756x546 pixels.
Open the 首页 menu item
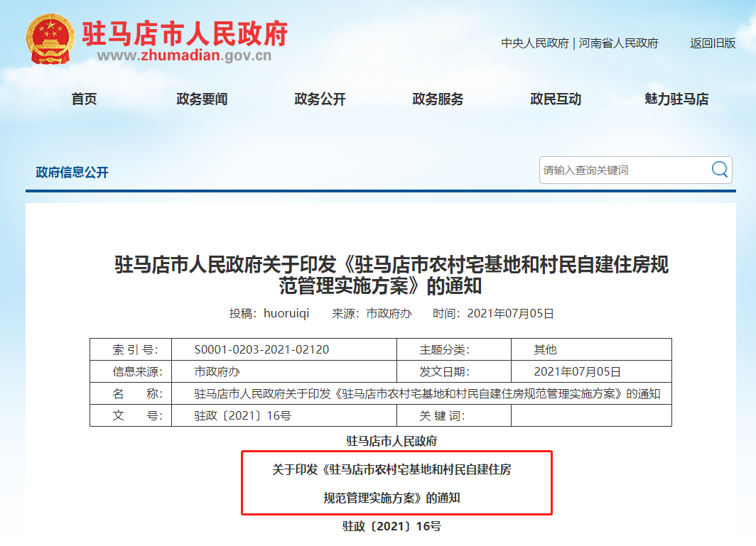84,99
